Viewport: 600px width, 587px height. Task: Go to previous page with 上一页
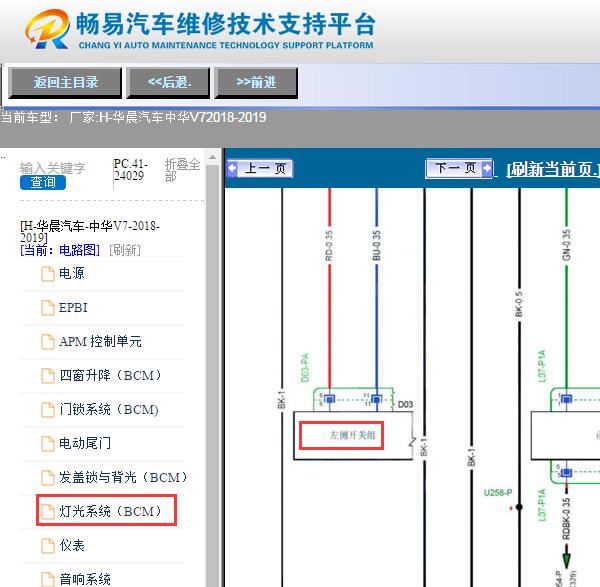260,168
